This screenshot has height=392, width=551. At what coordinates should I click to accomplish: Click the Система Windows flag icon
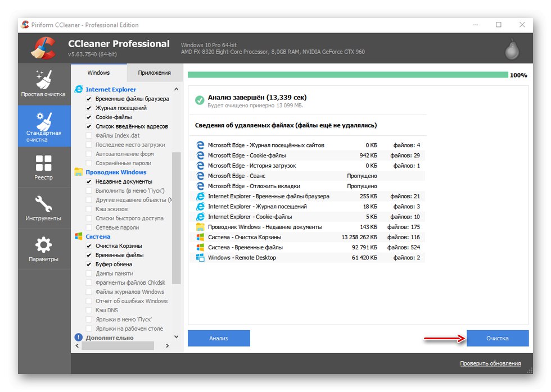[x=79, y=236]
